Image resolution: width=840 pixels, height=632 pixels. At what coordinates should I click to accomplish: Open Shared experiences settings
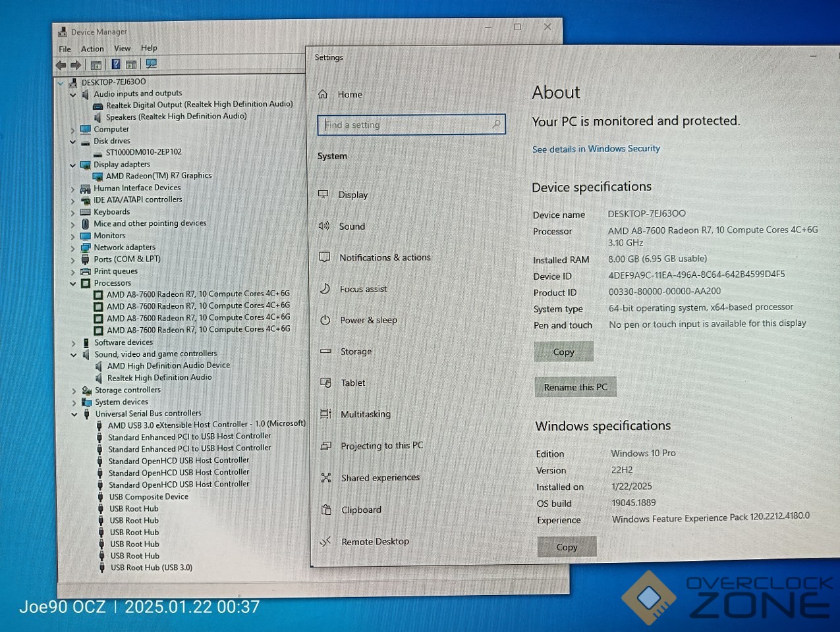point(371,477)
